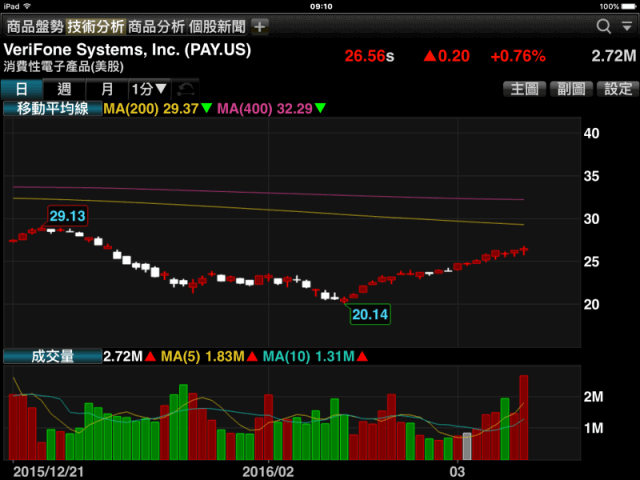Image resolution: width=640 pixels, height=480 pixels.
Task: Tap the 29.13 high price label
Action: coord(67,215)
